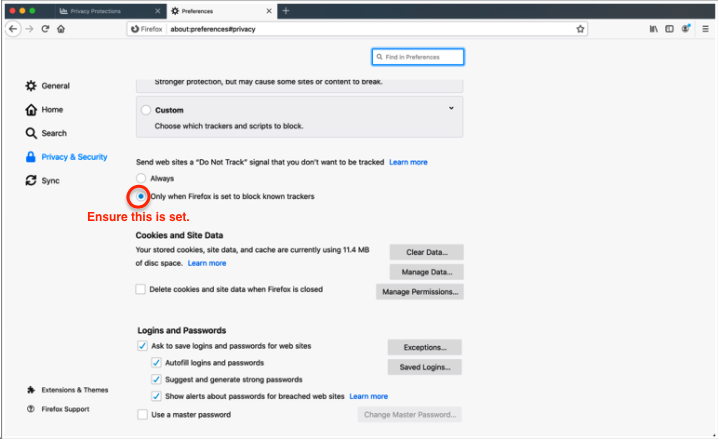Open Extensions & Themes
This screenshot has width=718, height=439.
pos(67,390)
